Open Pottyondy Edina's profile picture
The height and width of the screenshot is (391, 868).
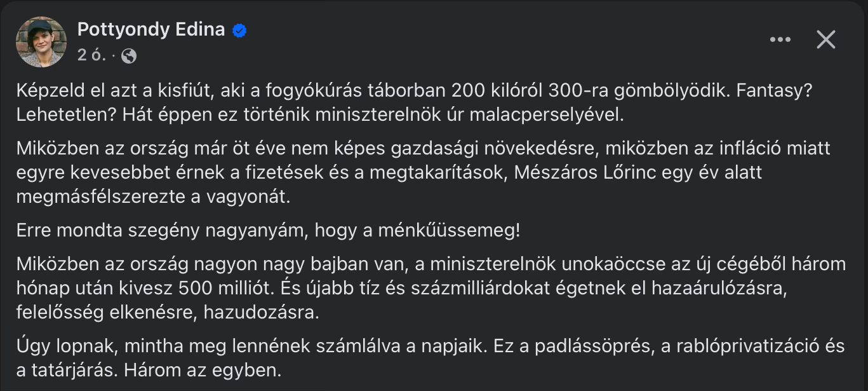click(x=41, y=42)
